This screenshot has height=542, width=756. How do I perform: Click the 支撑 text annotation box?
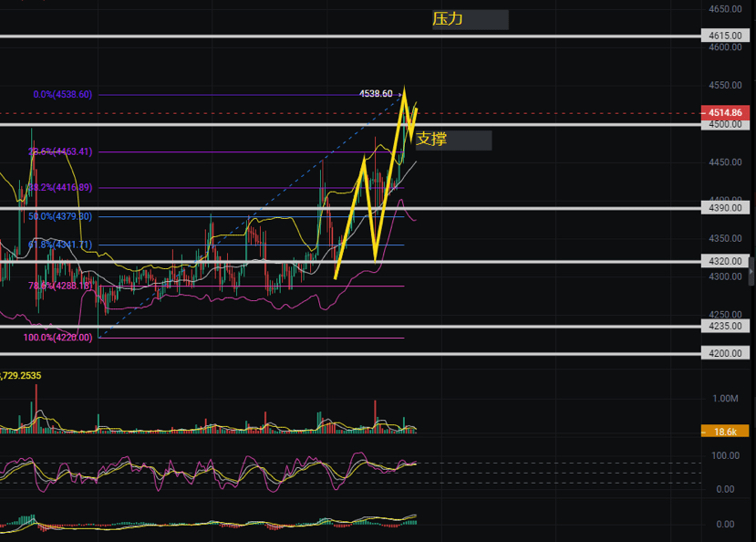[x=453, y=140]
